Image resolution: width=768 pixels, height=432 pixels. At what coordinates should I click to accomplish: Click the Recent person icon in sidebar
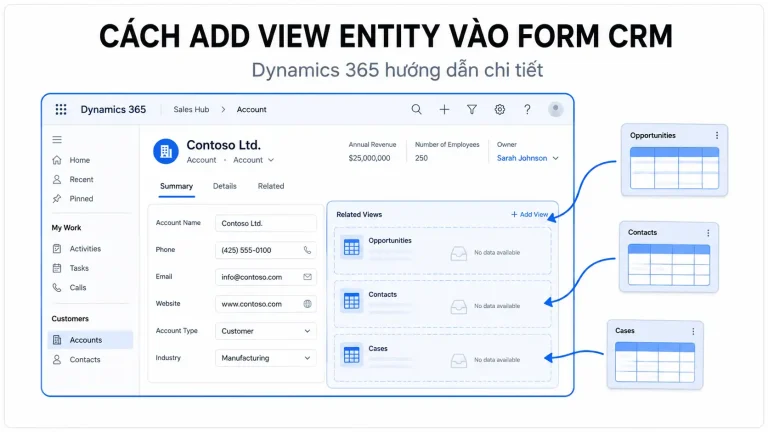pyautogui.click(x=57, y=179)
